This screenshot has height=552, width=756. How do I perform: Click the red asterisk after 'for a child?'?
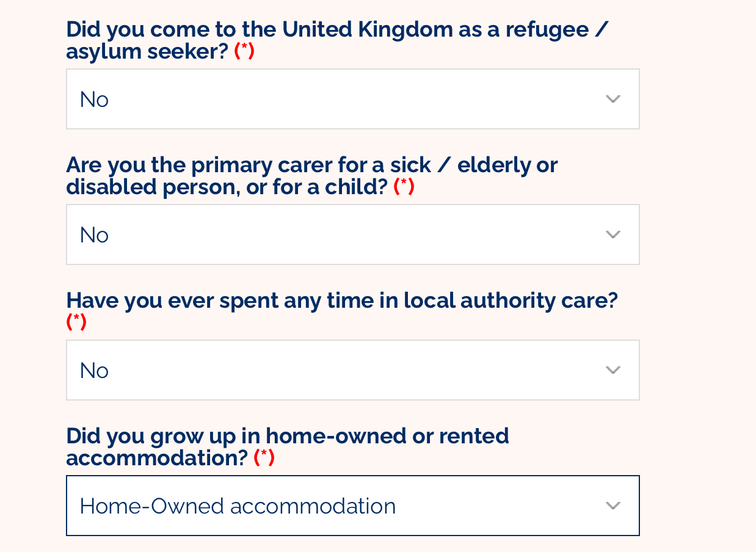[x=404, y=187]
